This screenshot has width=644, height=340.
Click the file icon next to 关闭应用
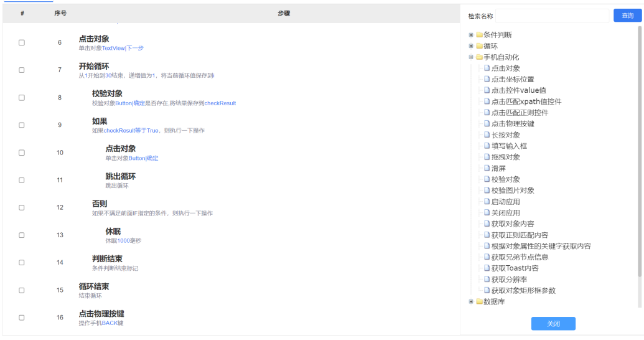point(487,213)
